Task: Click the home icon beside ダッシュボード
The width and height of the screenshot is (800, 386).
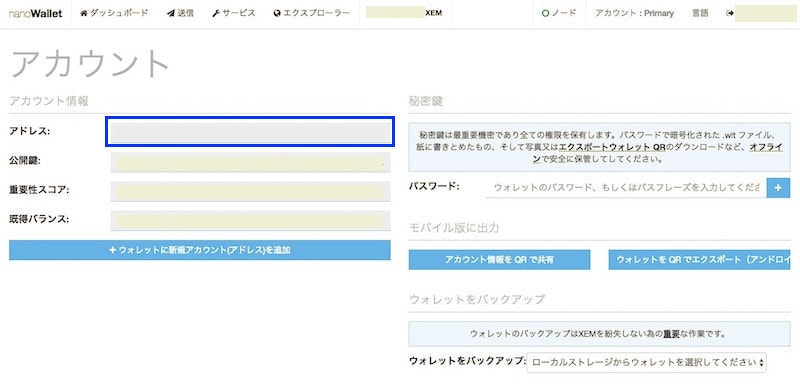Action: point(84,14)
